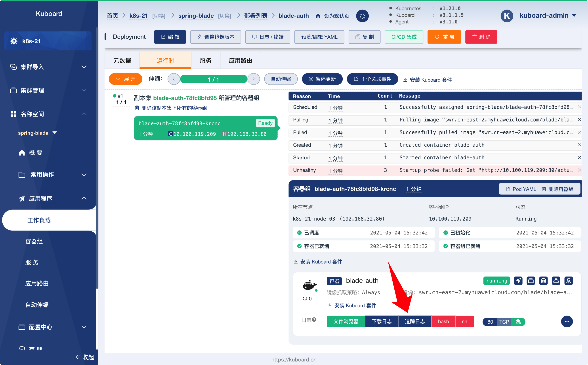Click the refresh icon in the top bar
This screenshot has height=365, width=588.
[362, 16]
